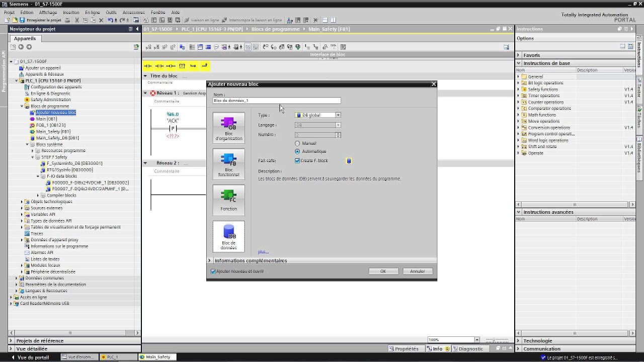Screen dimensions: 644x362
Task: Click the Numéro spinner control
Action: click(338, 135)
